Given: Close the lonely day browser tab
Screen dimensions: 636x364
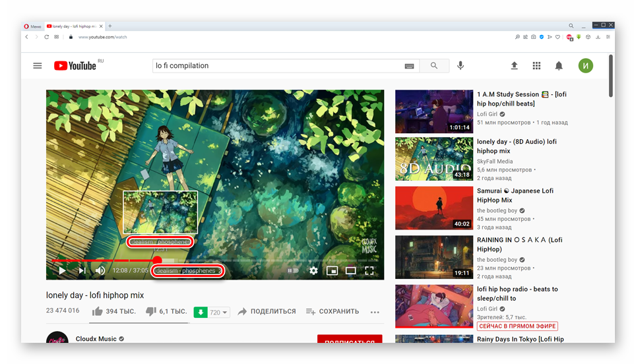Looking at the screenshot, I should pos(101,26).
